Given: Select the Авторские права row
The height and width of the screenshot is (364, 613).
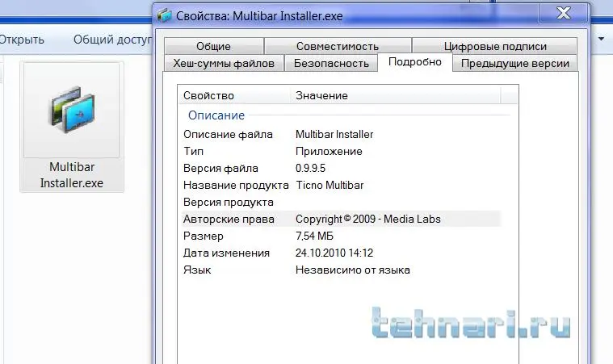Looking at the screenshot, I should click(x=341, y=219).
